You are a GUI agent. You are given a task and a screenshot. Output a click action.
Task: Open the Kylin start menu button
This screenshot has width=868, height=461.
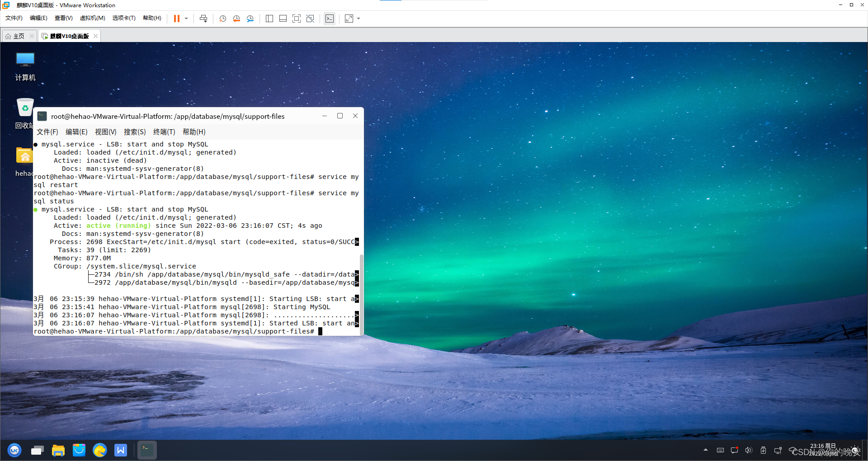(14, 450)
